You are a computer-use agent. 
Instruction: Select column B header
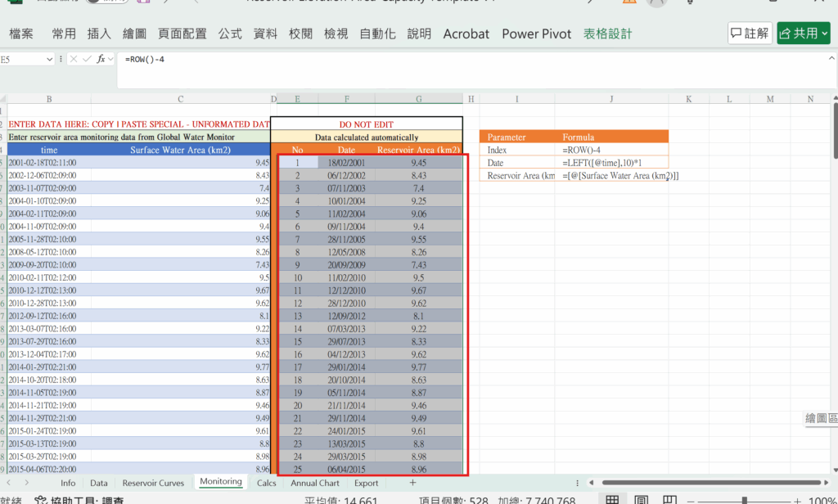pyautogui.click(x=49, y=99)
